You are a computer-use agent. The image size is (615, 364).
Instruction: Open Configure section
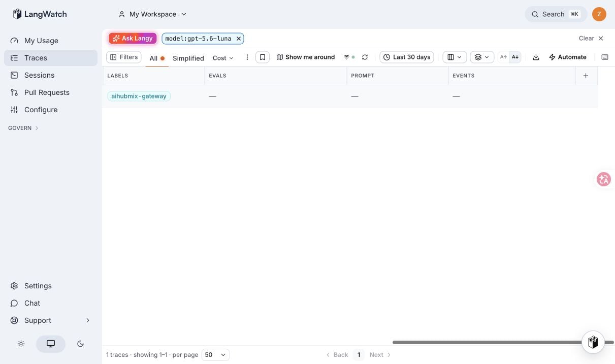(x=51, y=110)
